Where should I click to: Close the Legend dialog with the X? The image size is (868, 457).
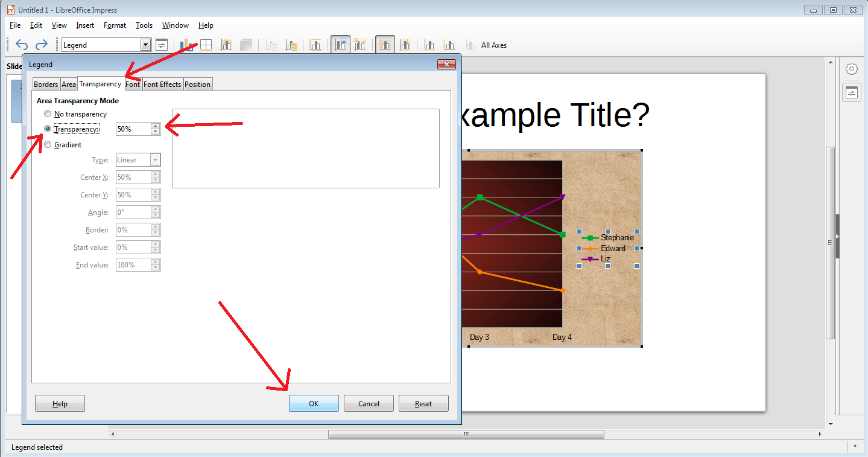tap(446, 64)
